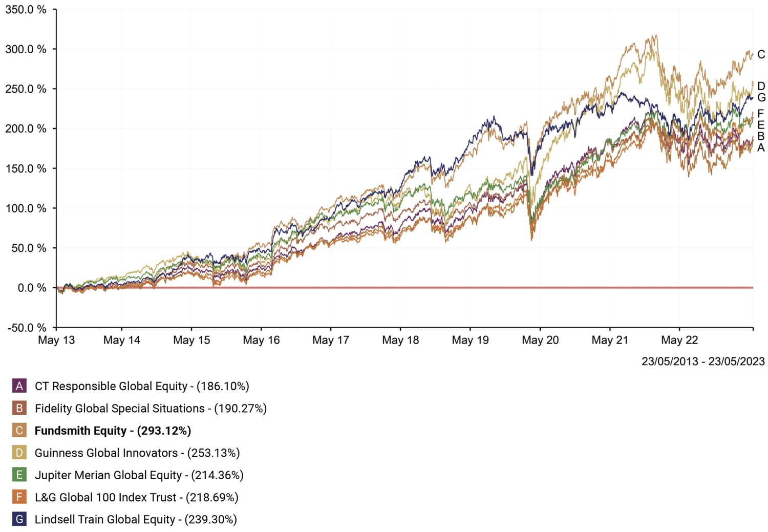Click the 250.0 % y-axis label
This screenshot has height=532, width=768.
[x=26, y=89]
